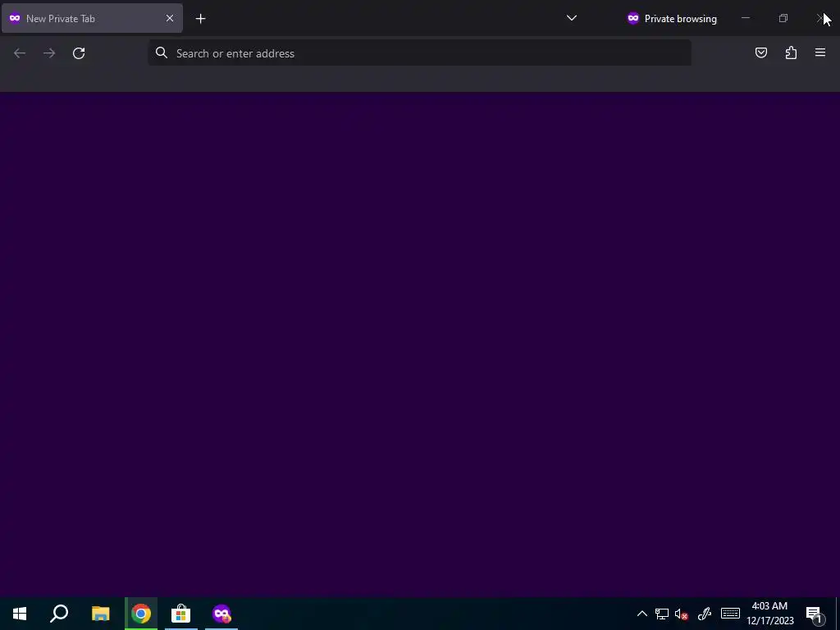Expand the list all tabs chevron
The height and width of the screenshot is (630, 840).
click(572, 18)
